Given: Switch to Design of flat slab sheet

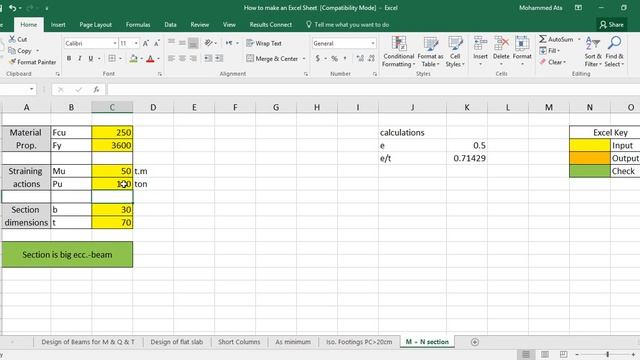Looking at the screenshot, I should pyautogui.click(x=176, y=342).
